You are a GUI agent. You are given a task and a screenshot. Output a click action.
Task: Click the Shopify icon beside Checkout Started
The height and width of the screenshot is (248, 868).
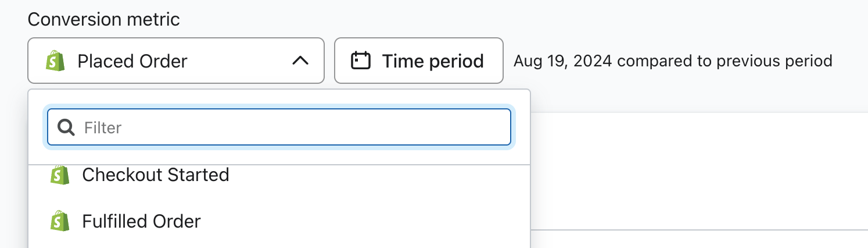59,175
